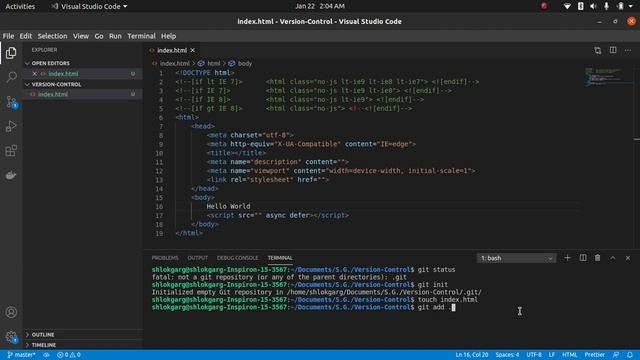Expand the Outline section
Image resolution: width=640 pixels, height=360 pixels.
[x=42, y=335]
